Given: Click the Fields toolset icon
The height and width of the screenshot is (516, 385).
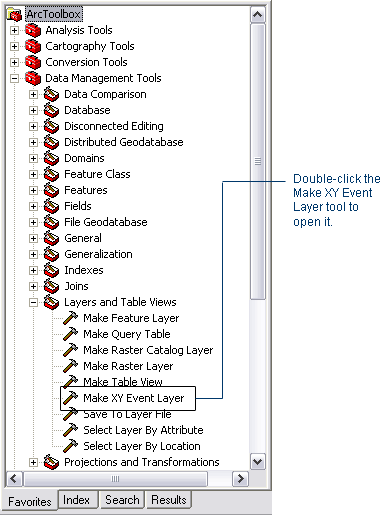Looking at the screenshot, I should point(51,206).
